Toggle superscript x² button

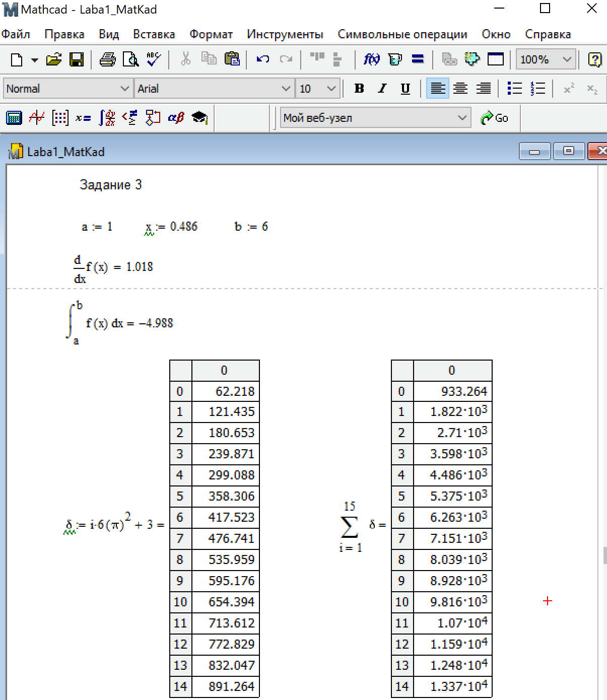[569, 89]
